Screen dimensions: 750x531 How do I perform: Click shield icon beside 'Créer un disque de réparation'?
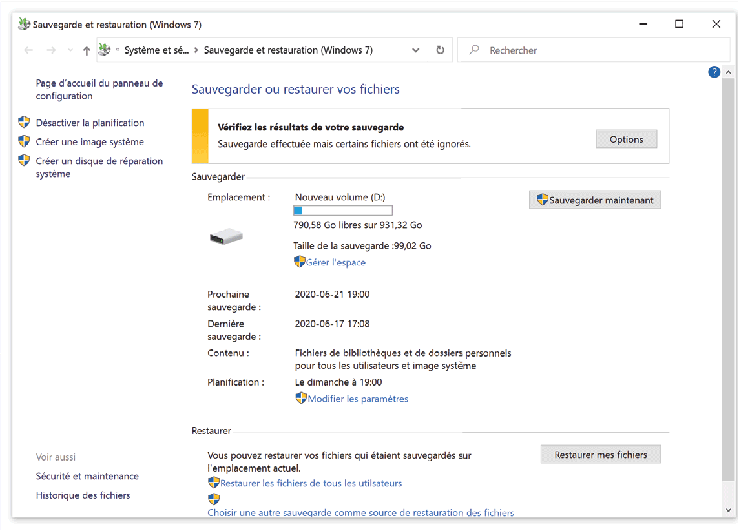(24, 160)
